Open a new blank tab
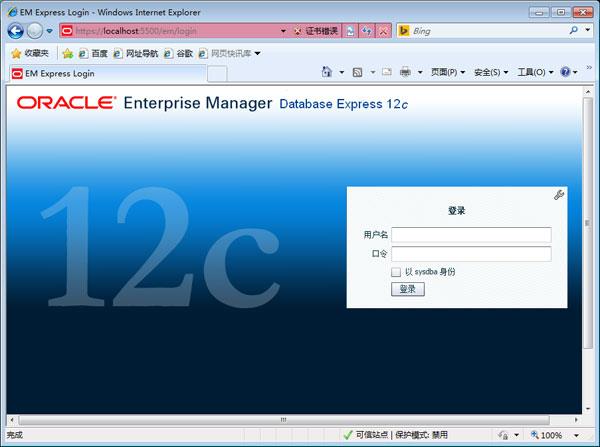Image resolution: width=600 pixels, height=447 pixels. click(217, 74)
